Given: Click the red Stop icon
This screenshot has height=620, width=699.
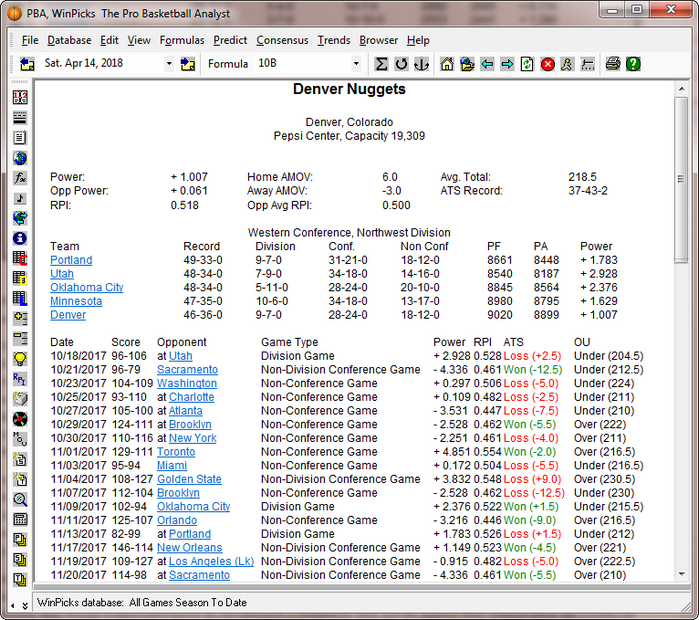Looking at the screenshot, I should point(547,64).
